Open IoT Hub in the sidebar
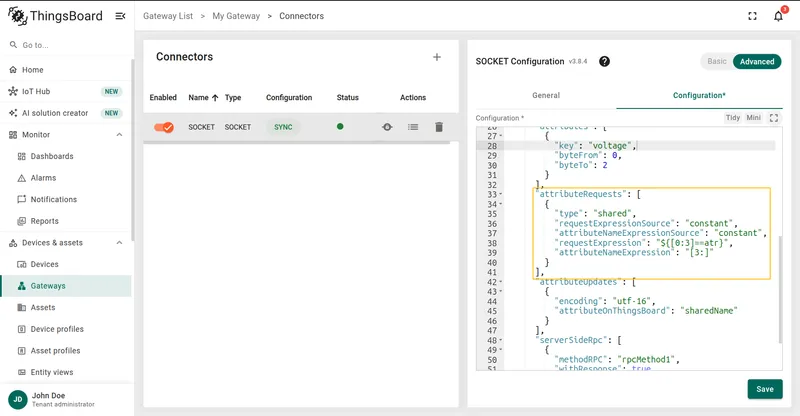Screen dimensions: 800x416 pos(66,91)
